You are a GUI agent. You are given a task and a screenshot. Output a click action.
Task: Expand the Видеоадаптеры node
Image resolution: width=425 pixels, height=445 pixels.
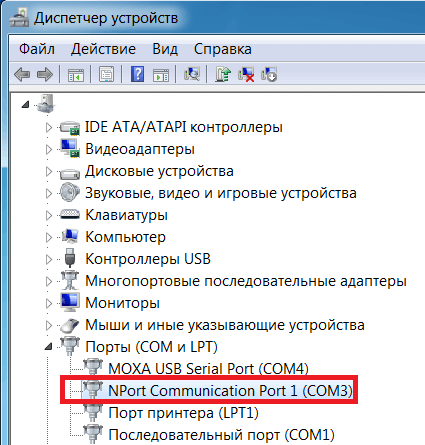pos(49,149)
